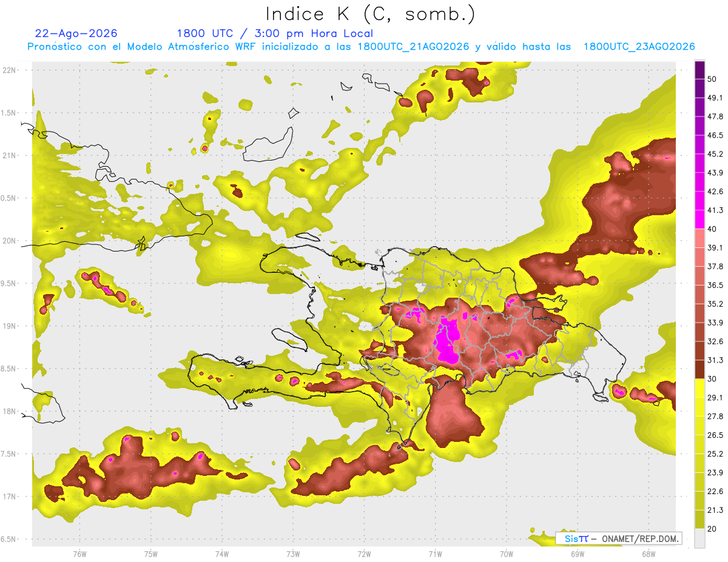Click the "35.2" color scale value

point(715,304)
